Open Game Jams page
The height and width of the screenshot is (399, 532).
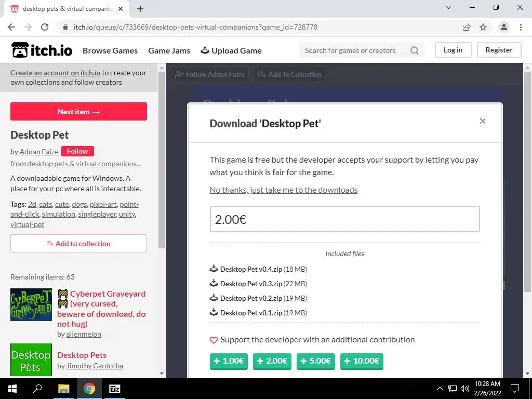(169, 50)
